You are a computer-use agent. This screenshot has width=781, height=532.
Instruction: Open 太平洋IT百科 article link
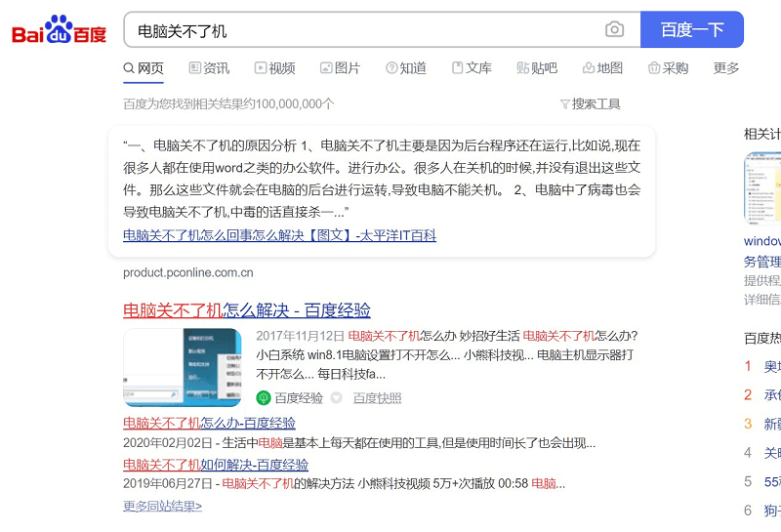[x=279, y=235]
